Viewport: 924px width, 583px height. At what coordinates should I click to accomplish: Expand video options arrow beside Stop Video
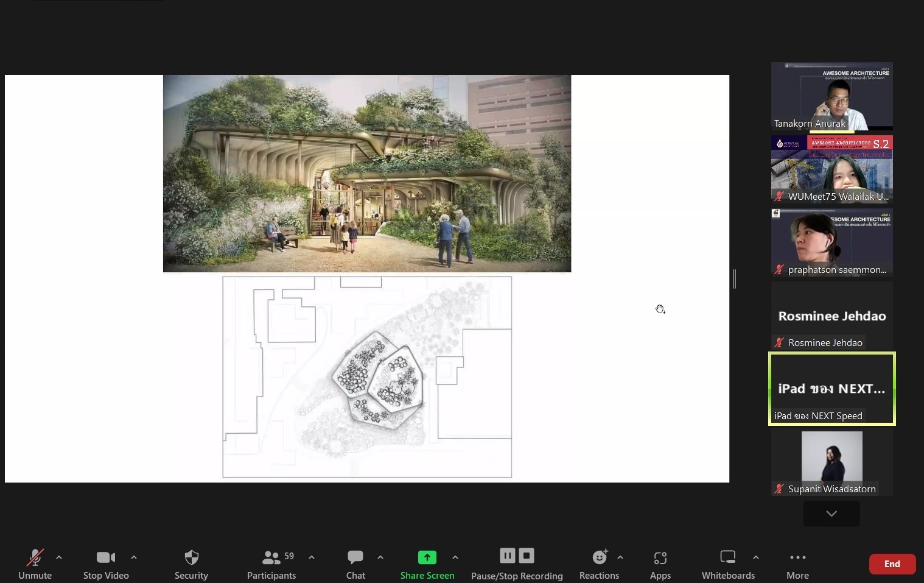[134, 557]
